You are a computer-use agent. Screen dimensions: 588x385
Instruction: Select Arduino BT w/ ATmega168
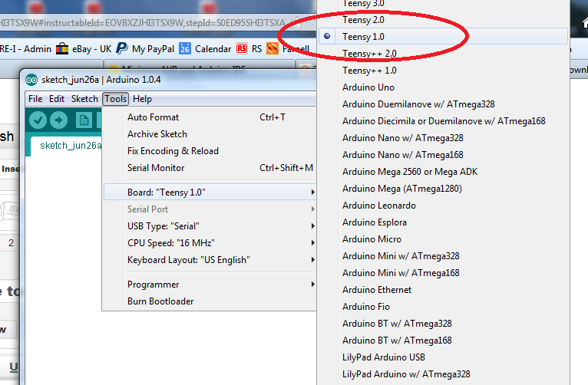click(x=443, y=340)
